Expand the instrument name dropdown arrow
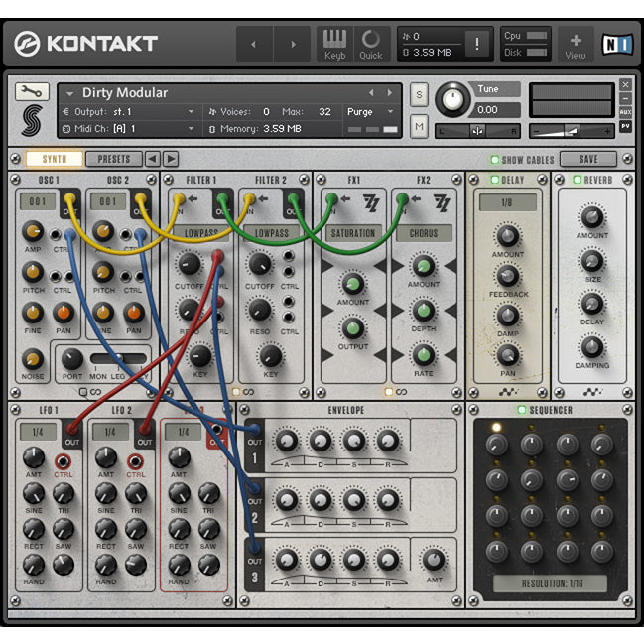 click(x=69, y=94)
